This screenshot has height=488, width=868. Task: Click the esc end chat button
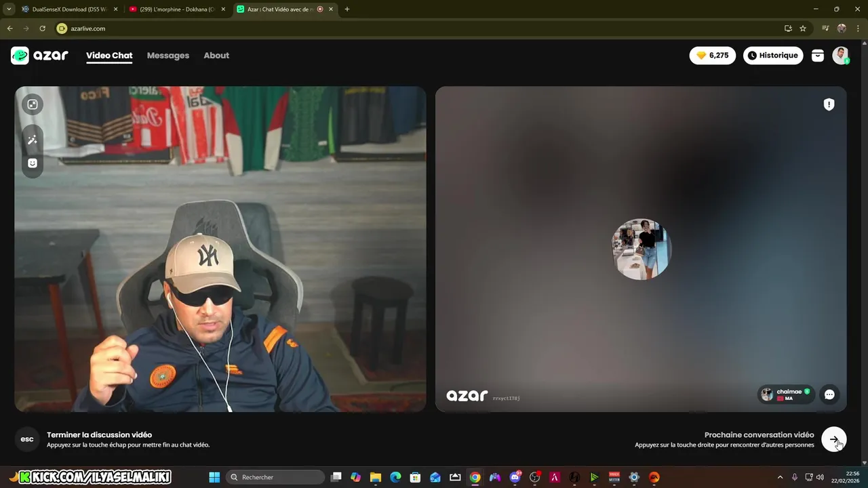[x=27, y=439]
